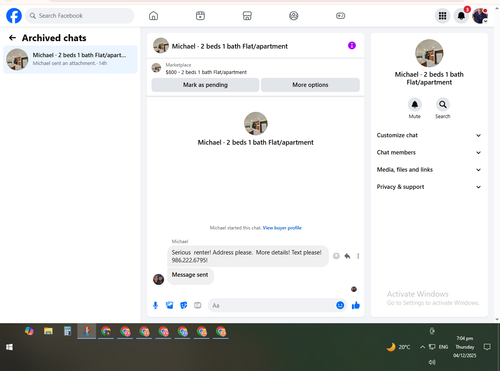Click the Search Facebook field
500x371 pixels.
pyautogui.click(x=80, y=16)
